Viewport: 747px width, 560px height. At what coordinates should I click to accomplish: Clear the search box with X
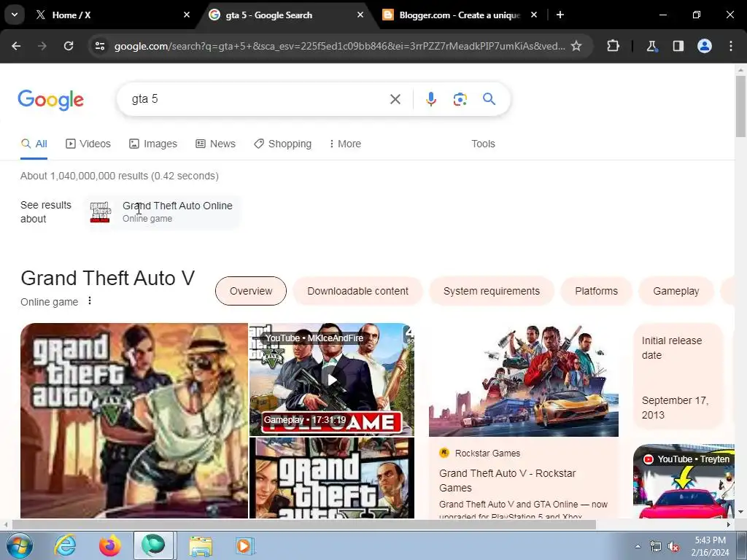395,99
